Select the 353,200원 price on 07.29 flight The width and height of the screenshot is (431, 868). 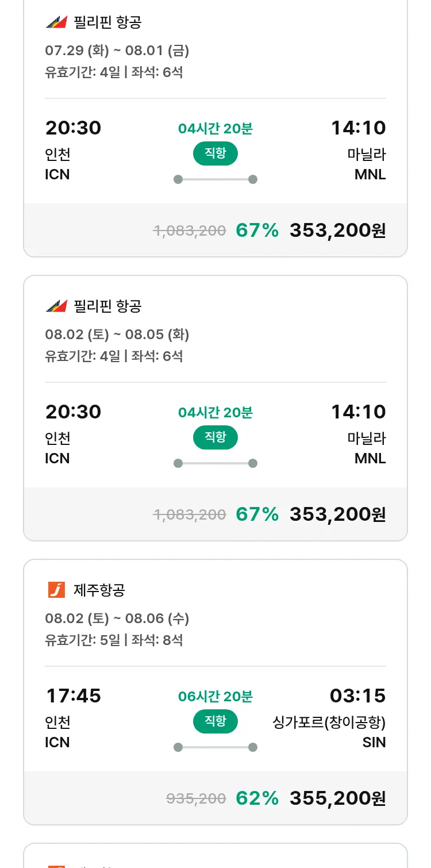337,231
